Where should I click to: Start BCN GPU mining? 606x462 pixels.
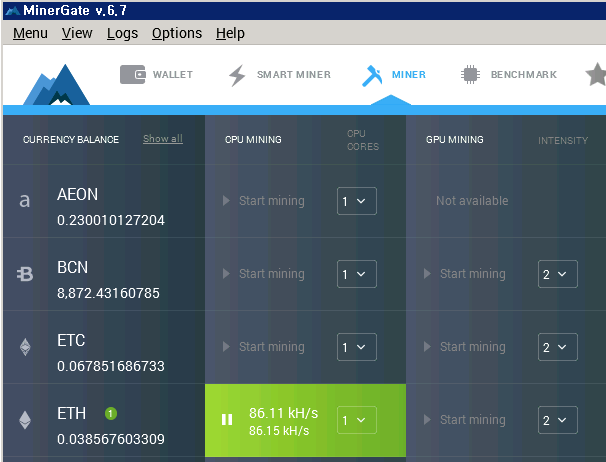(x=465, y=274)
